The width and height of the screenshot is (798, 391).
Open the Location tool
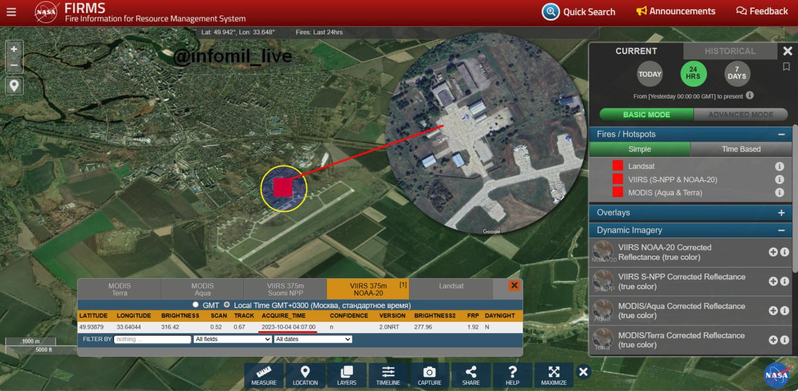click(x=305, y=375)
